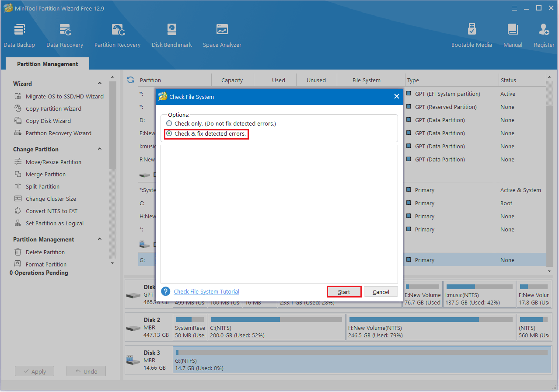Open the Manual
Screen dimensions: 559x392
(513, 35)
